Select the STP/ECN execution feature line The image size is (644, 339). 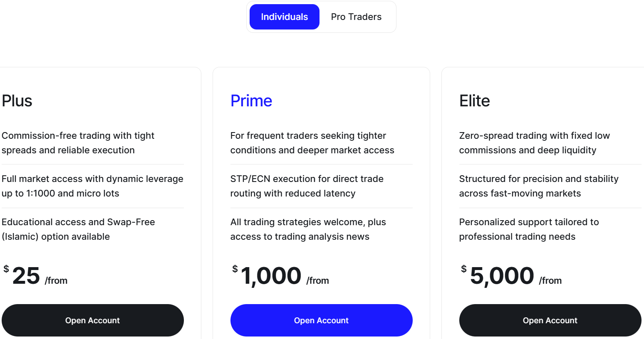coord(307,186)
